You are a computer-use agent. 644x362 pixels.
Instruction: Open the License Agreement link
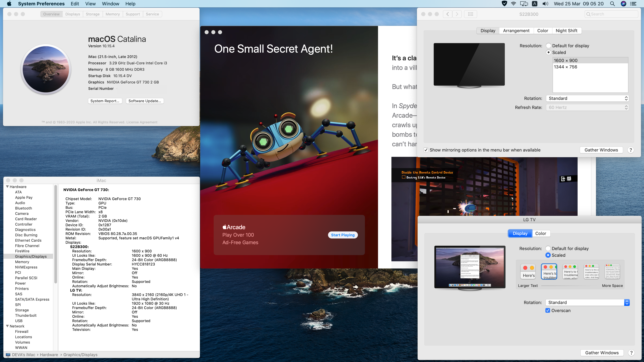tap(142, 122)
